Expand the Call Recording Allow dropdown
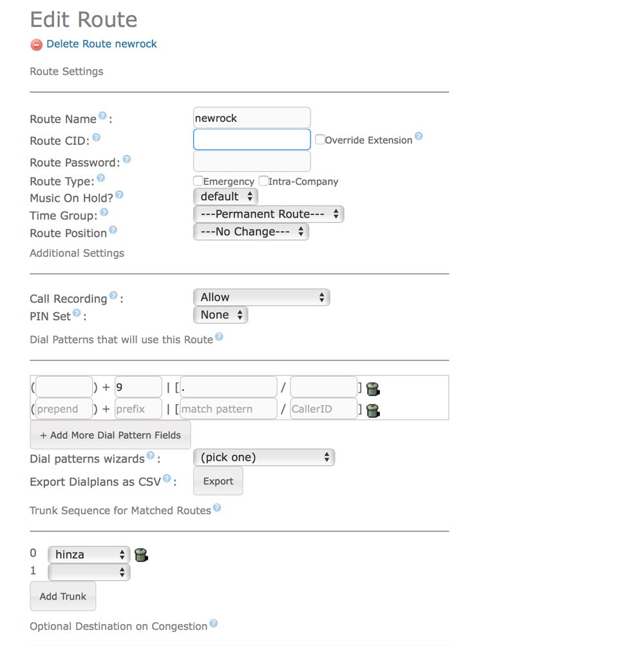The height and width of the screenshot is (646, 644). pyautogui.click(x=261, y=298)
